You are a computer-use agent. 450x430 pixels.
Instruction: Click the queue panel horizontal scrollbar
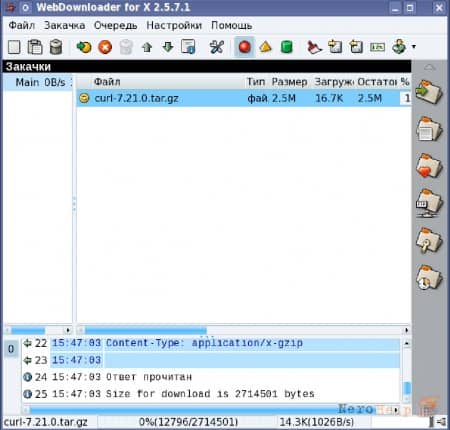[28, 330]
